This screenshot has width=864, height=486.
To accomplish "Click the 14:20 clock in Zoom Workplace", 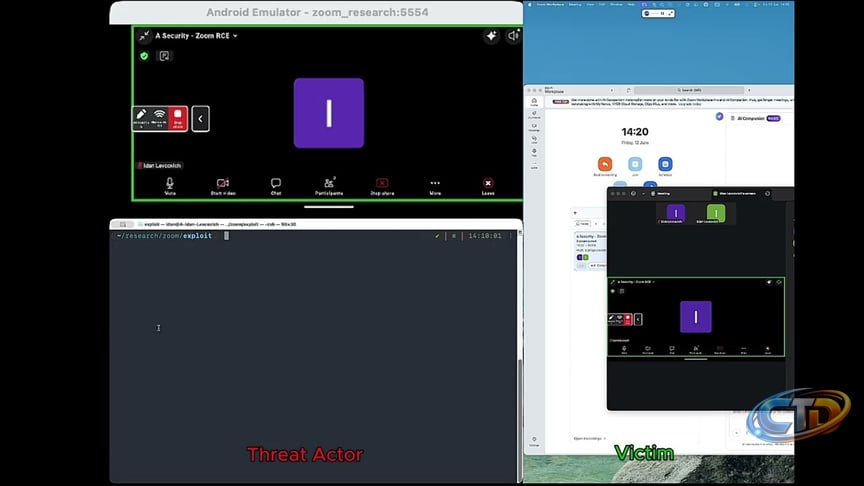I will pos(635,132).
